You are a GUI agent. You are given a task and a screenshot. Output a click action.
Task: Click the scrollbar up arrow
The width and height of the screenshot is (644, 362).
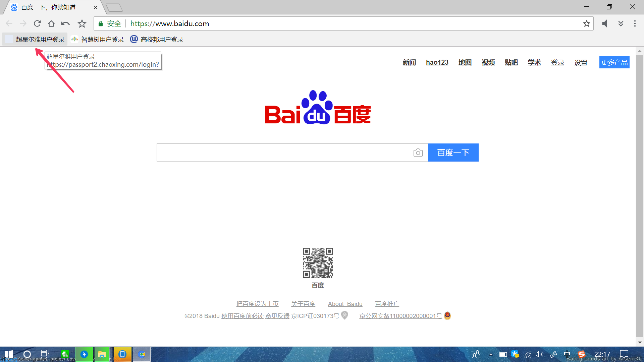point(640,51)
